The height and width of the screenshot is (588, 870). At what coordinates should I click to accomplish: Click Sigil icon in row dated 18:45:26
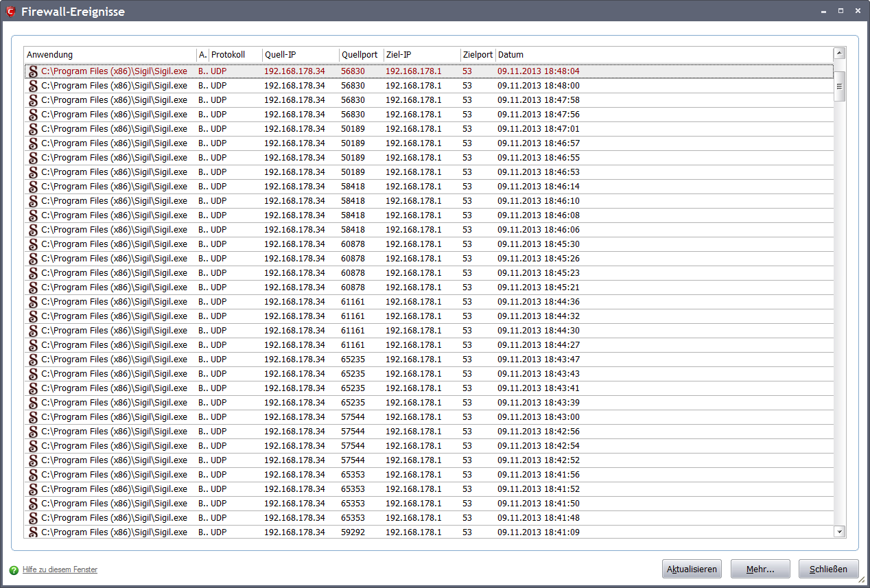[33, 259]
